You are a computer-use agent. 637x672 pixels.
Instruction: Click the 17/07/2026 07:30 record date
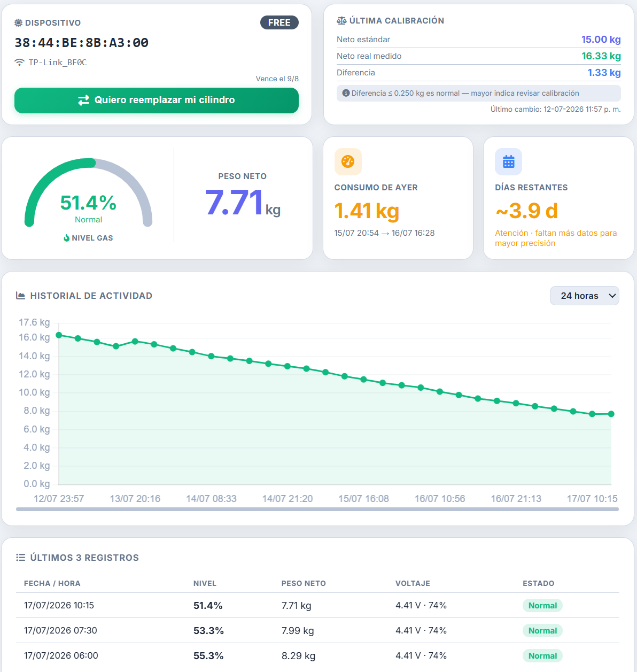coord(60,630)
